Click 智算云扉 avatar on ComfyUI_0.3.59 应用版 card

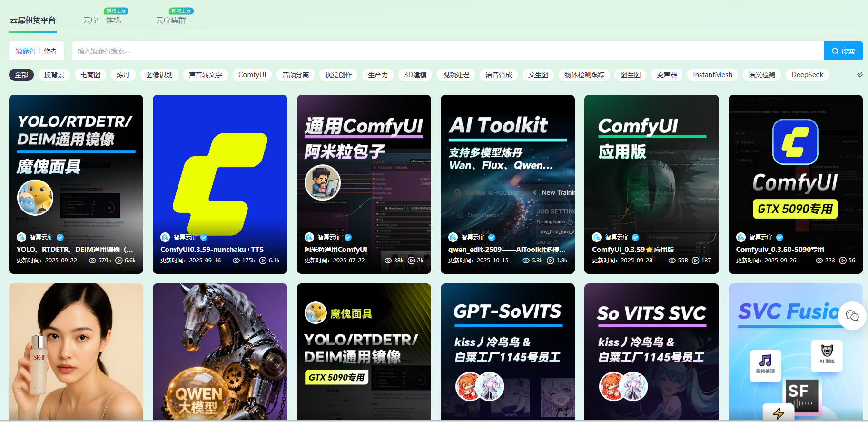(597, 237)
